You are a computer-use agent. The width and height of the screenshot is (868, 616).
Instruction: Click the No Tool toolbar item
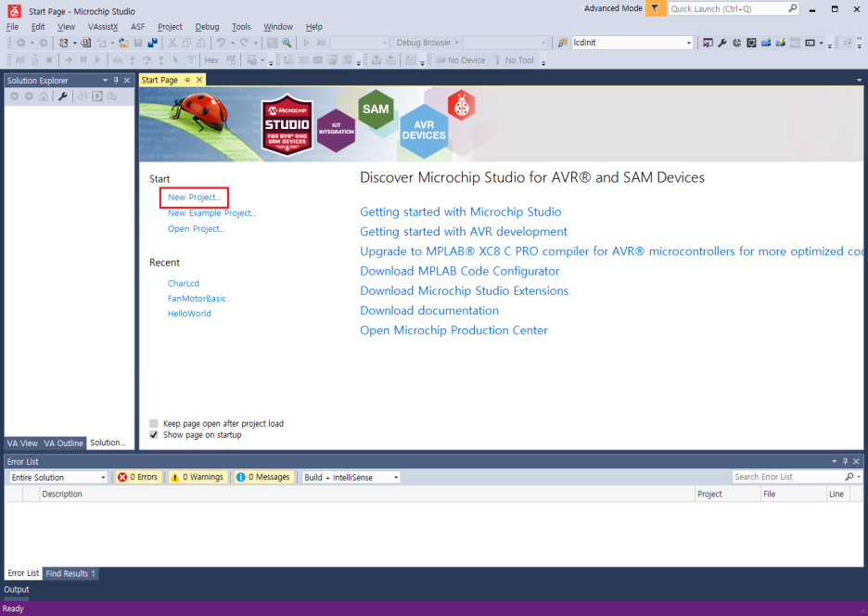(x=515, y=59)
